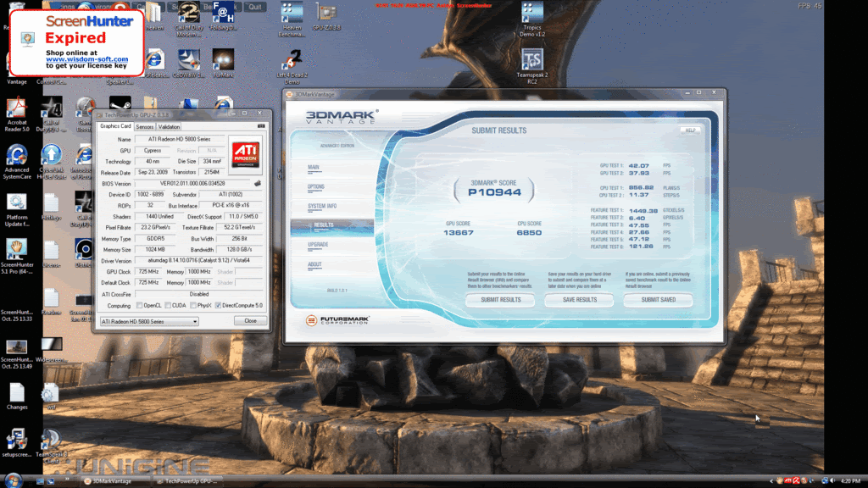This screenshot has height=488, width=868.
Task: Open the setupscreen installer desktop icon
Action: click(x=17, y=442)
